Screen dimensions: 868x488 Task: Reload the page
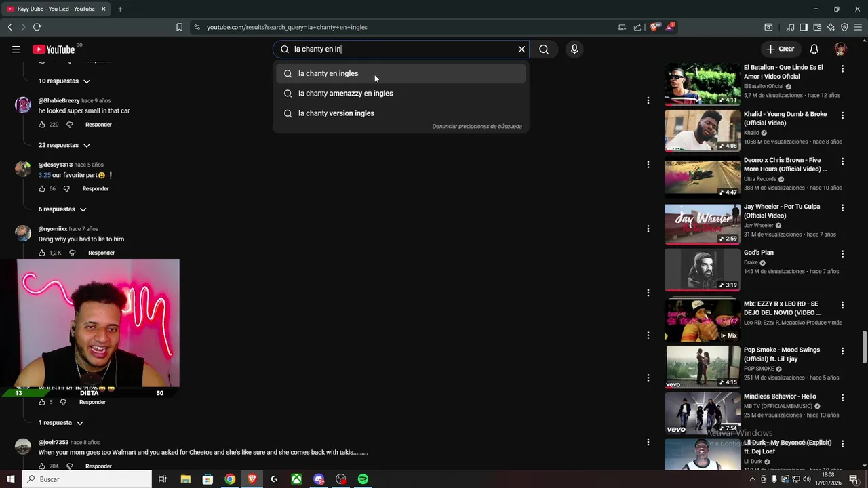click(x=37, y=27)
